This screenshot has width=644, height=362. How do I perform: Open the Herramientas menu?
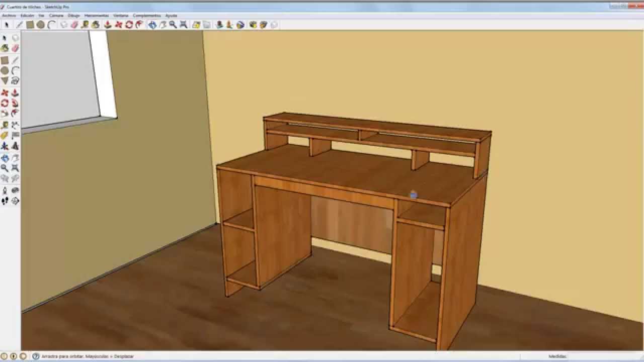point(97,16)
